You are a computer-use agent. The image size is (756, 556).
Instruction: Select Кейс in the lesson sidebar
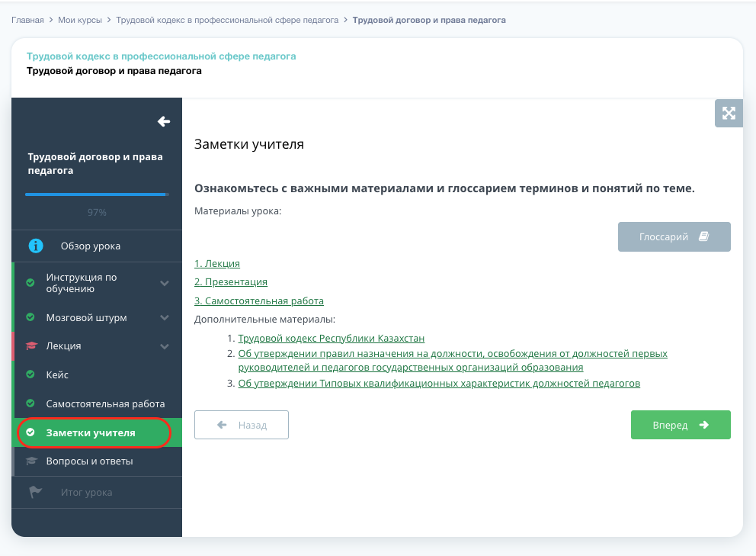tap(97, 374)
